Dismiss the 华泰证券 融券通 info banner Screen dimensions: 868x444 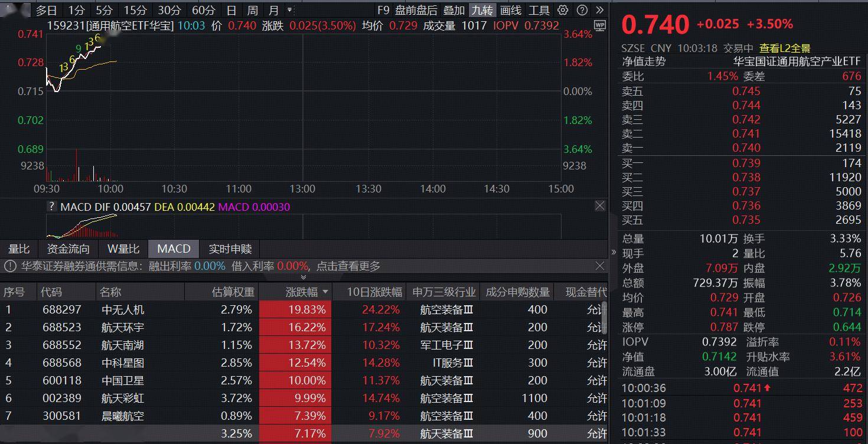(600, 266)
